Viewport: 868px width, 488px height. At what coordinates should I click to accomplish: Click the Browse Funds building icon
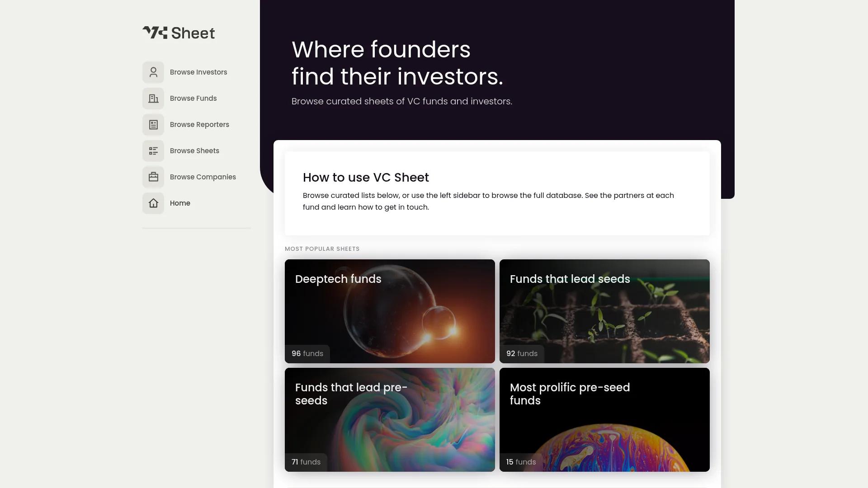(x=153, y=99)
